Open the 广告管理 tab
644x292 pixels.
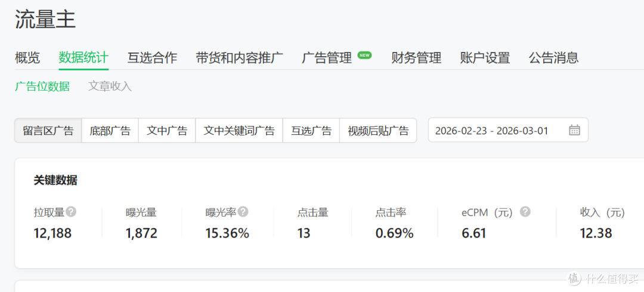click(x=327, y=57)
